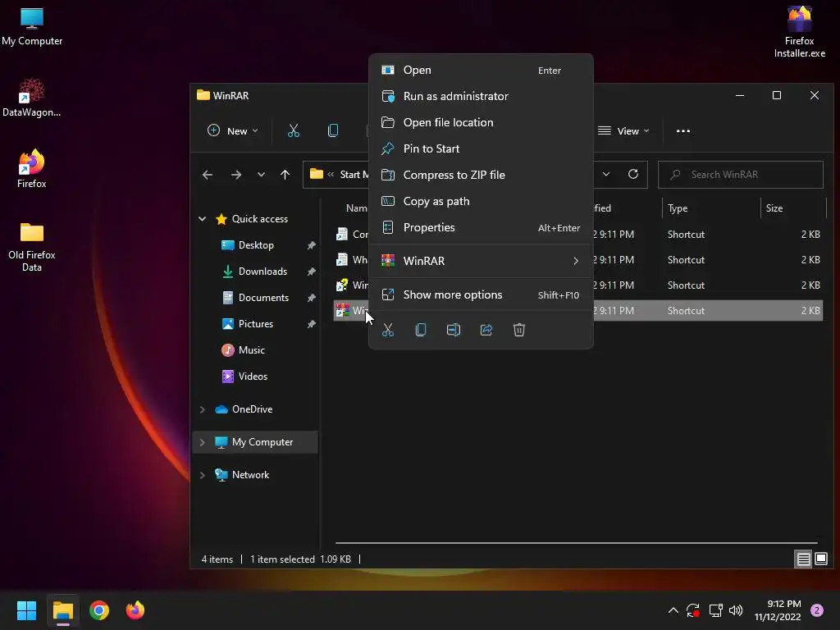Open the My Computer desktop icon
The width and height of the screenshot is (840, 630).
click(32, 27)
